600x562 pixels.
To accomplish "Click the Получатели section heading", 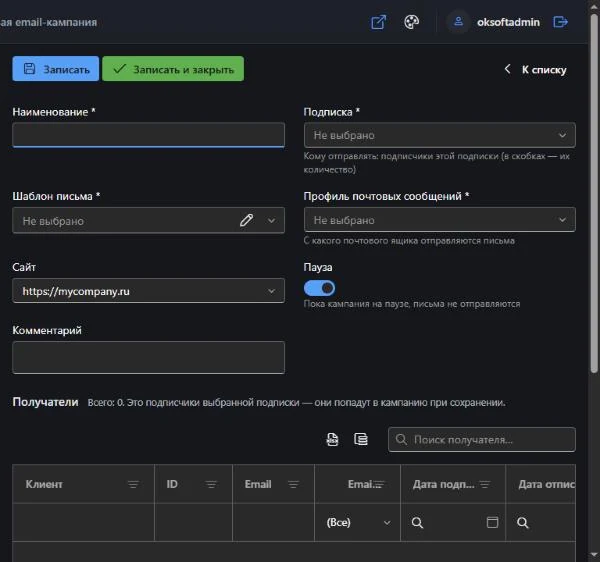I will coord(45,402).
